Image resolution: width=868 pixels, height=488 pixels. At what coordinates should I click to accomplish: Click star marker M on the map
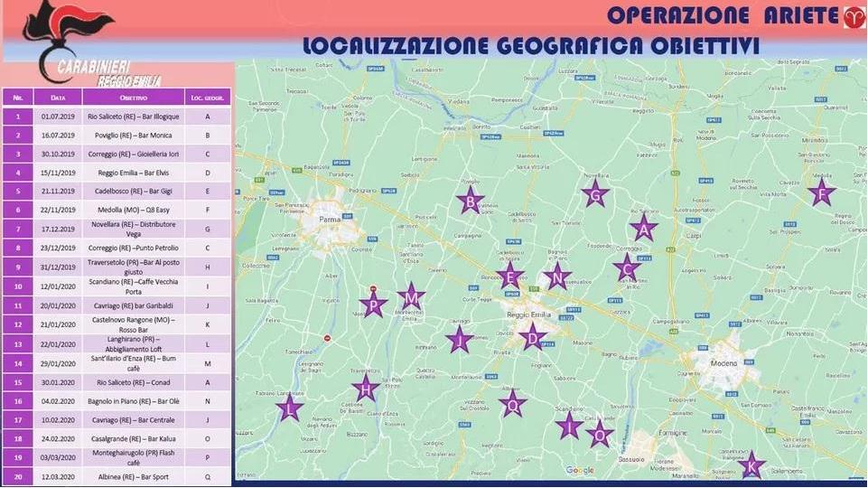pyautogui.click(x=411, y=296)
